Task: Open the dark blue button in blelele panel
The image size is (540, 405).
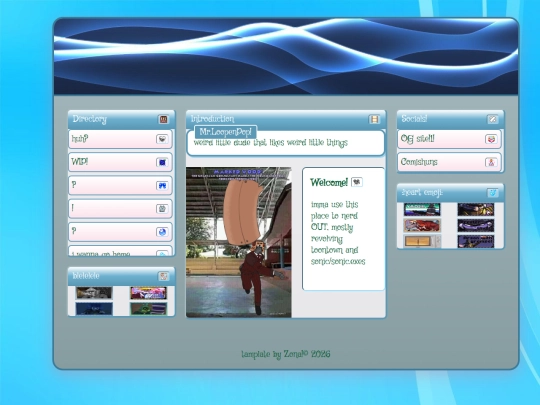Action: 94,309
